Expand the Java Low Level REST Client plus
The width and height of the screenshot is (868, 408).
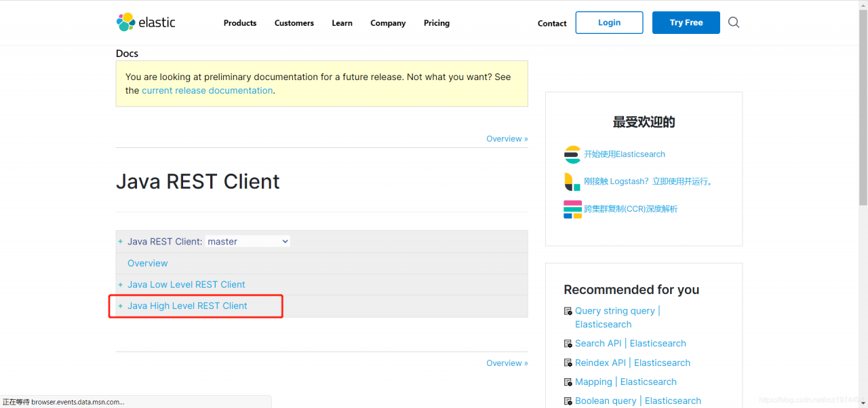121,284
